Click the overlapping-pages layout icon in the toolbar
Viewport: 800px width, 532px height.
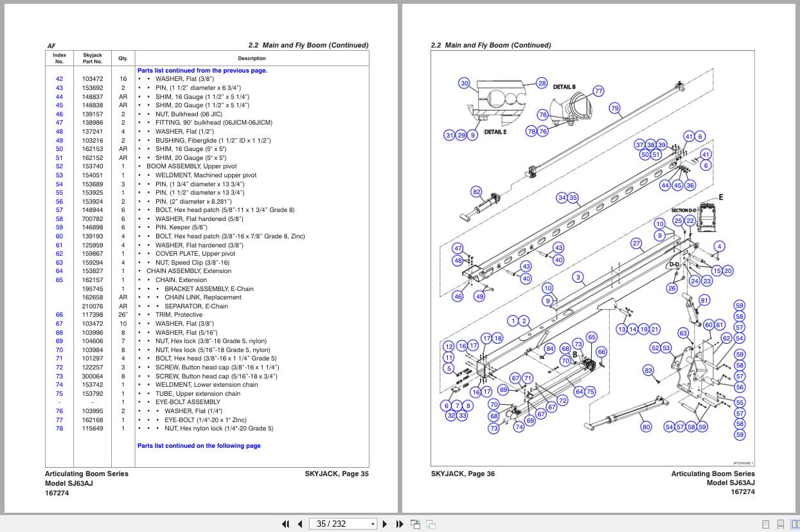click(431, 524)
